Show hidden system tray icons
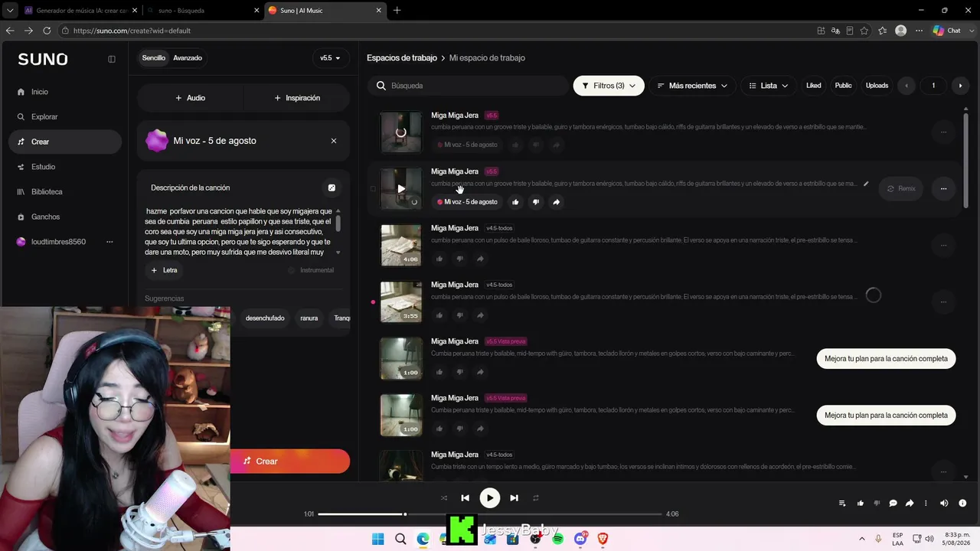Screen dimensions: 980x551 (862, 539)
